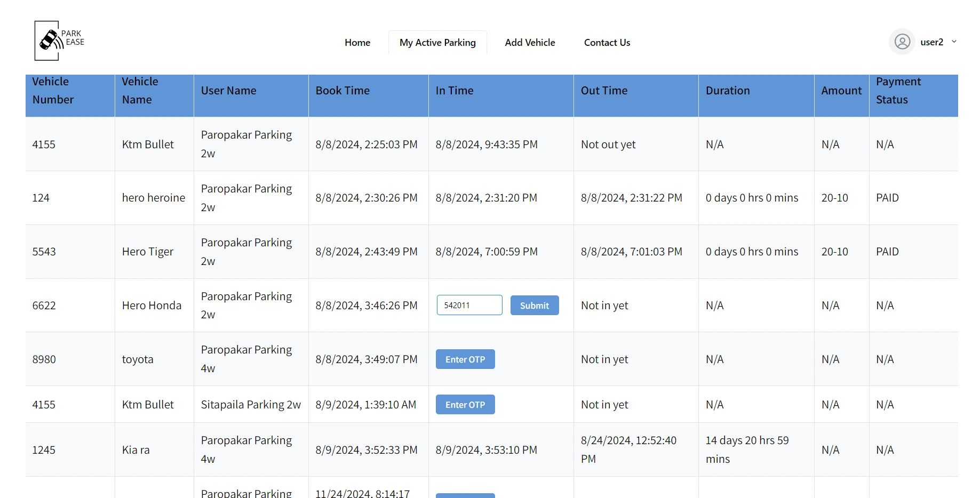980x498 pixels.
Task: Open the My Active Parking tab
Action: click(437, 43)
